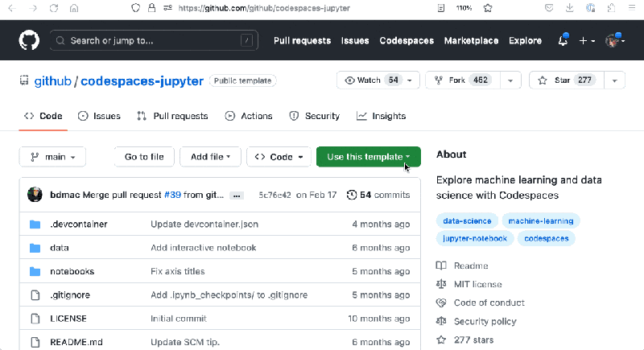Click the Fork button

click(463, 80)
